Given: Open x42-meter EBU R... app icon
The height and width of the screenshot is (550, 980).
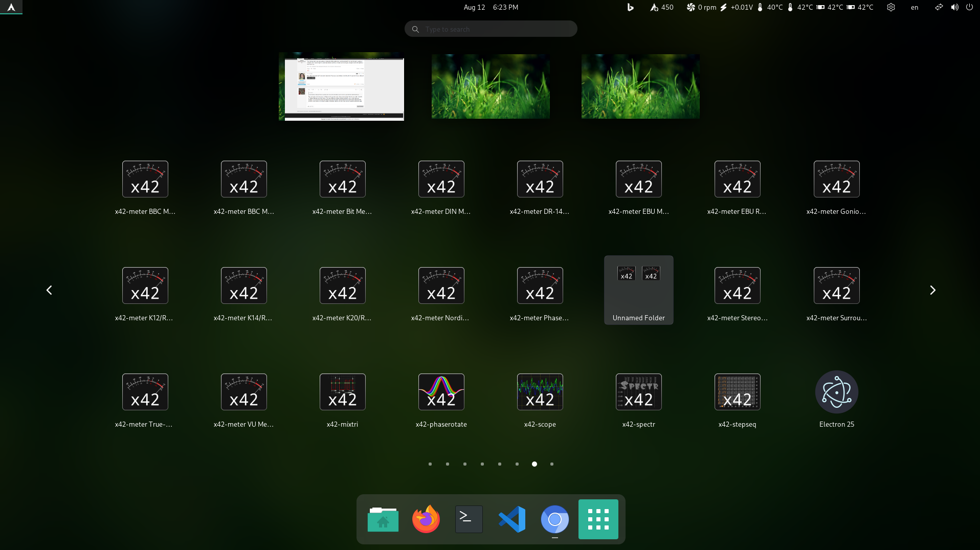Looking at the screenshot, I should click(737, 187).
